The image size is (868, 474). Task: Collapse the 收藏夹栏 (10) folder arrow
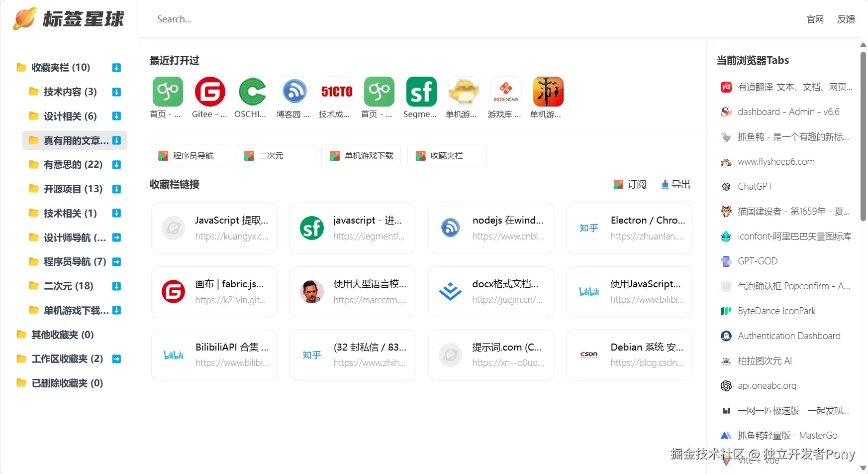[x=116, y=68]
